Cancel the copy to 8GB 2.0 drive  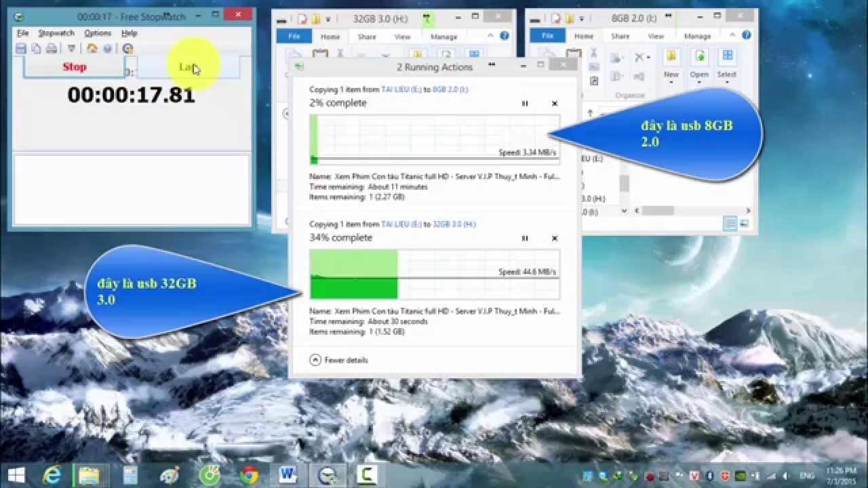point(554,104)
